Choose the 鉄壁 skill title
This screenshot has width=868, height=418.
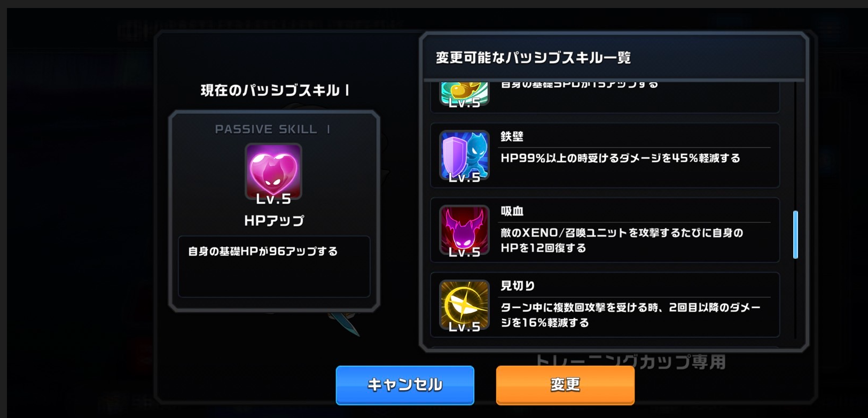point(512,136)
